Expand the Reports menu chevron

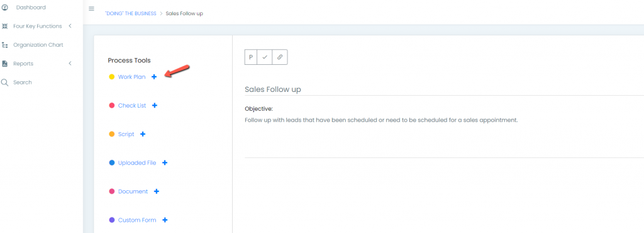coord(70,63)
